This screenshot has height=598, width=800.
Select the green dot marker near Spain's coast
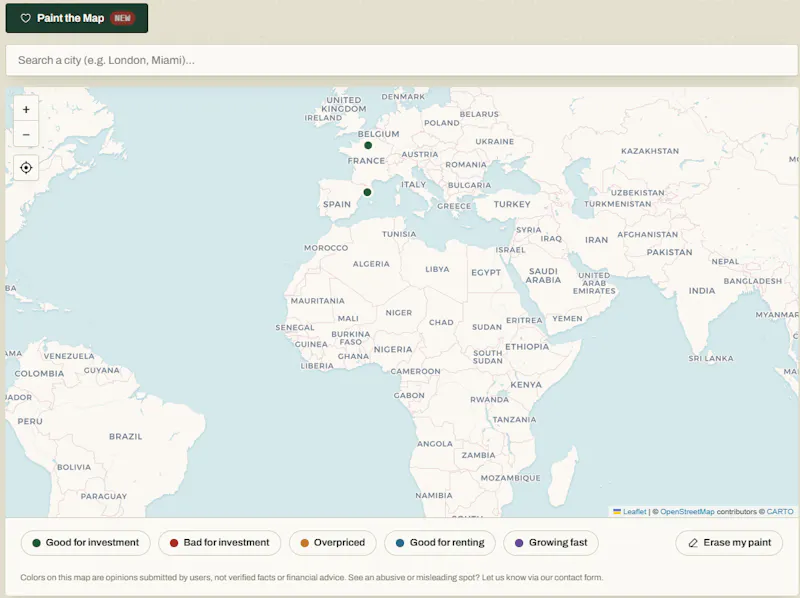[367, 192]
